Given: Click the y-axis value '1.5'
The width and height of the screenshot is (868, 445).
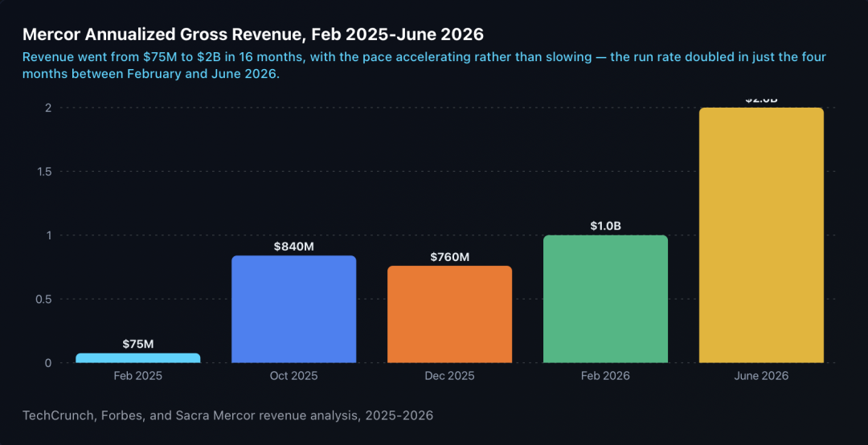Looking at the screenshot, I should 43,172.
